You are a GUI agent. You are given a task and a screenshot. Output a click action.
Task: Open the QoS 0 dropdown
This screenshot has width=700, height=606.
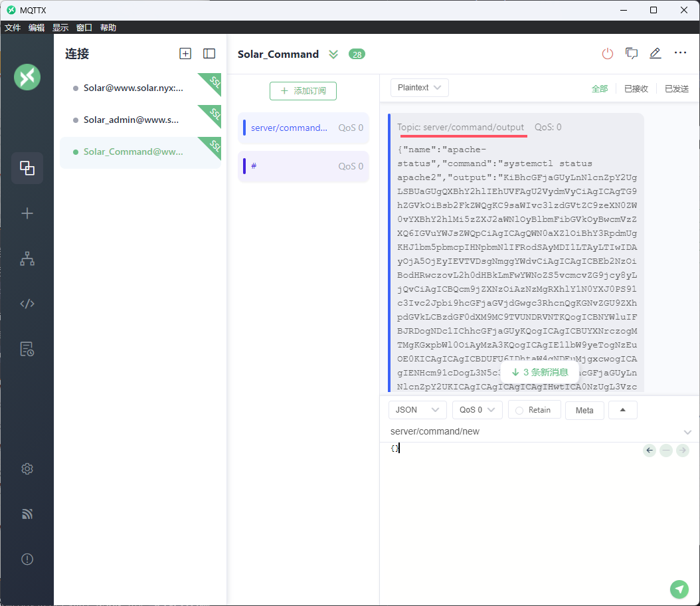477,410
